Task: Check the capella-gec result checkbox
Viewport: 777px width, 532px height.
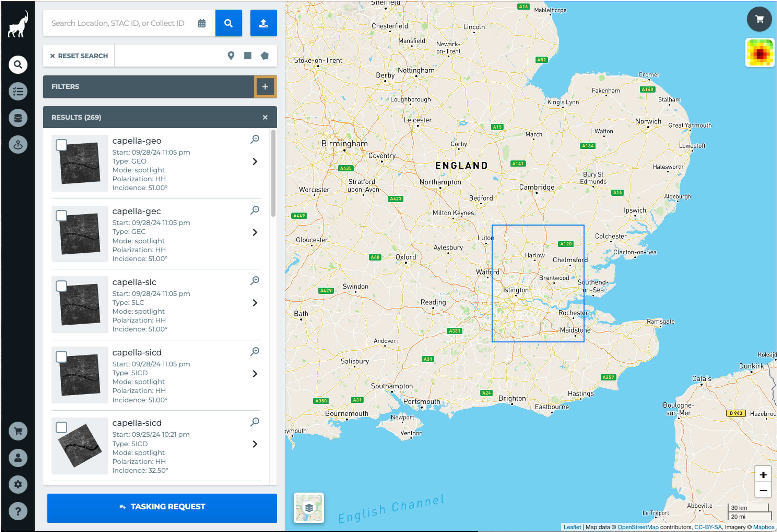Action: coord(61,215)
